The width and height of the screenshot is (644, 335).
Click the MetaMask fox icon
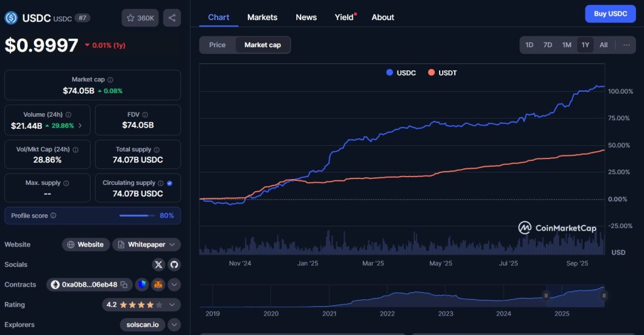[158, 285]
